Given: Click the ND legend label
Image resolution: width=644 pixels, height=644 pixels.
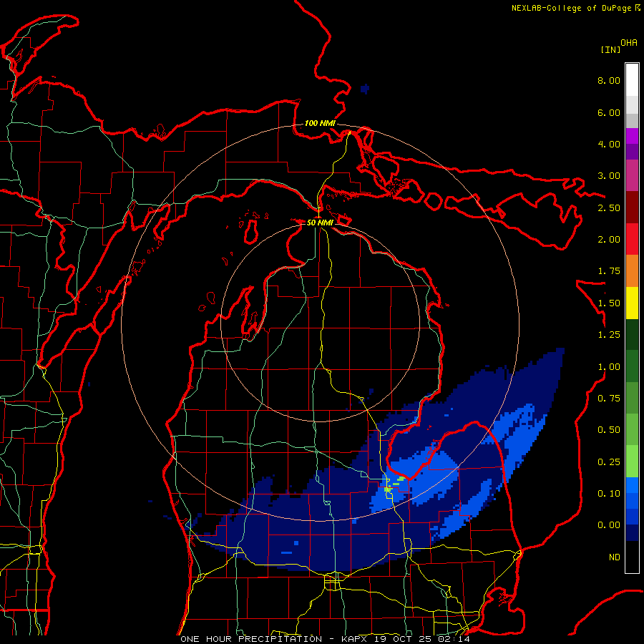Looking at the screenshot, I should coord(615,557).
